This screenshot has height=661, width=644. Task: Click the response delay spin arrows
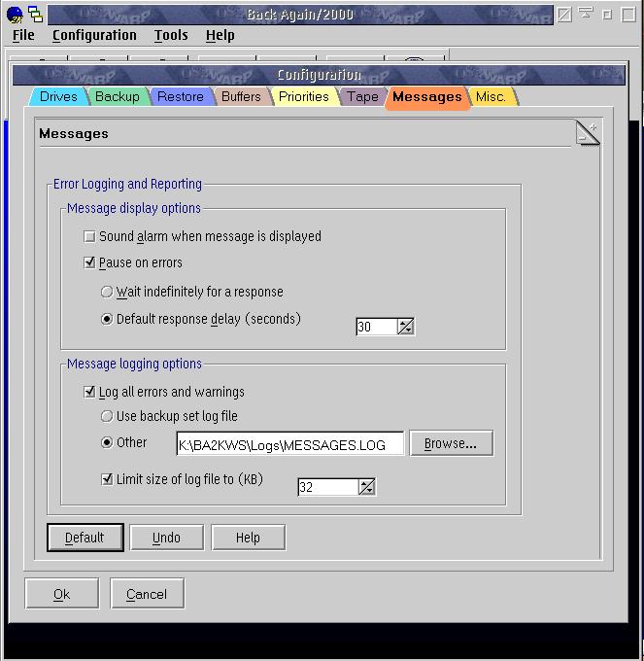pos(406,327)
